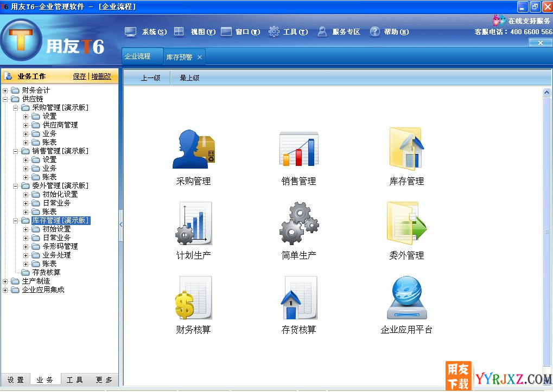This screenshot has width=553, height=392.
Task: Open the 系统(S) menu
Action: point(154,32)
